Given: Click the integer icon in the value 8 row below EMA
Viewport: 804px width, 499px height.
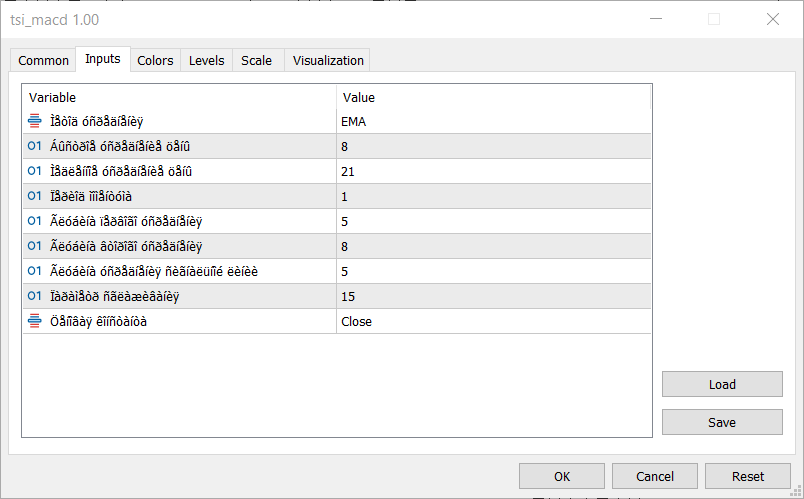Looking at the screenshot, I should tap(35, 147).
